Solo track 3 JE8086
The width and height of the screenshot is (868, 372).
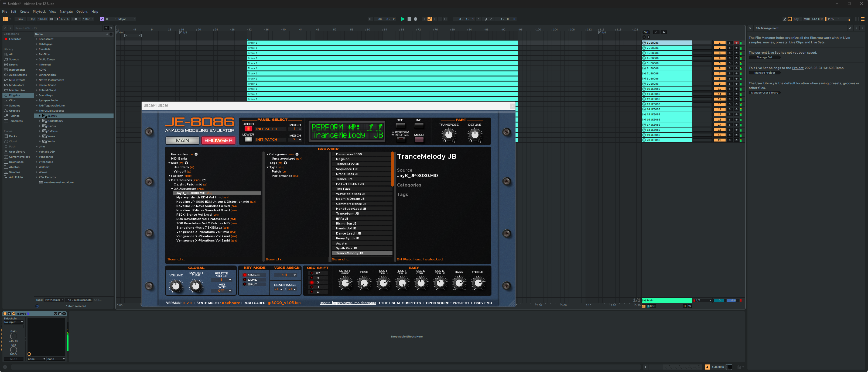[x=730, y=53]
